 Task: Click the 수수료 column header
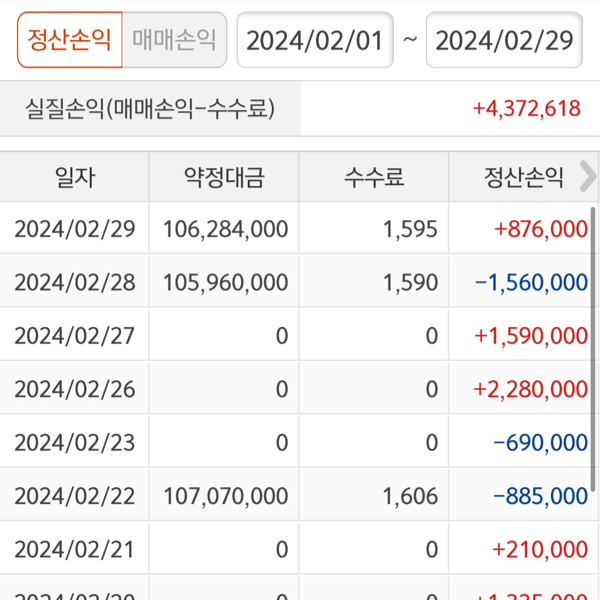point(374,178)
